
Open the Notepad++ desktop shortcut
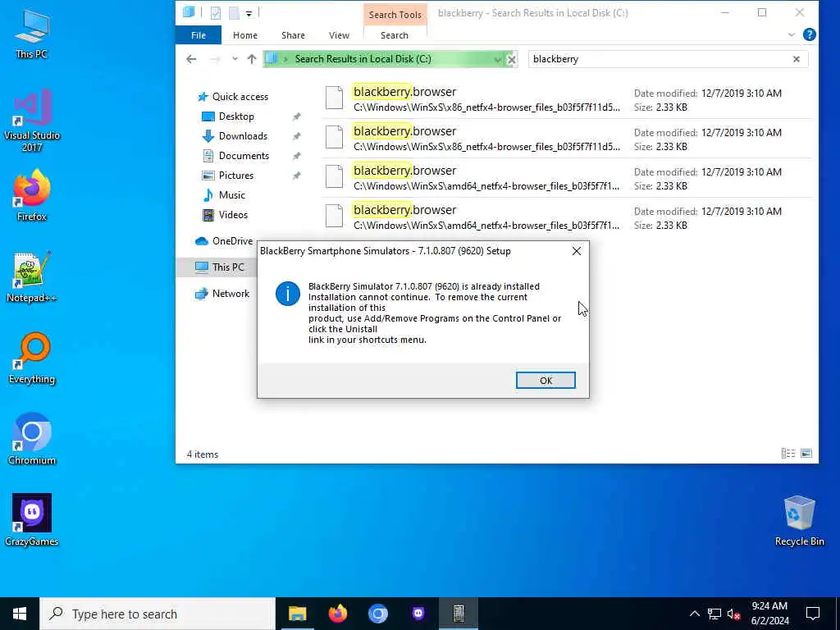(32, 276)
